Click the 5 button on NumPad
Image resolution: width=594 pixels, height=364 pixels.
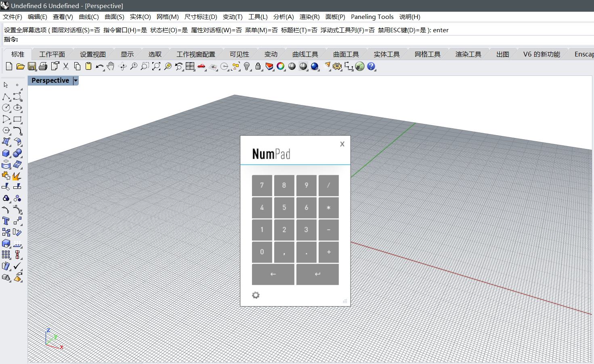(x=284, y=207)
